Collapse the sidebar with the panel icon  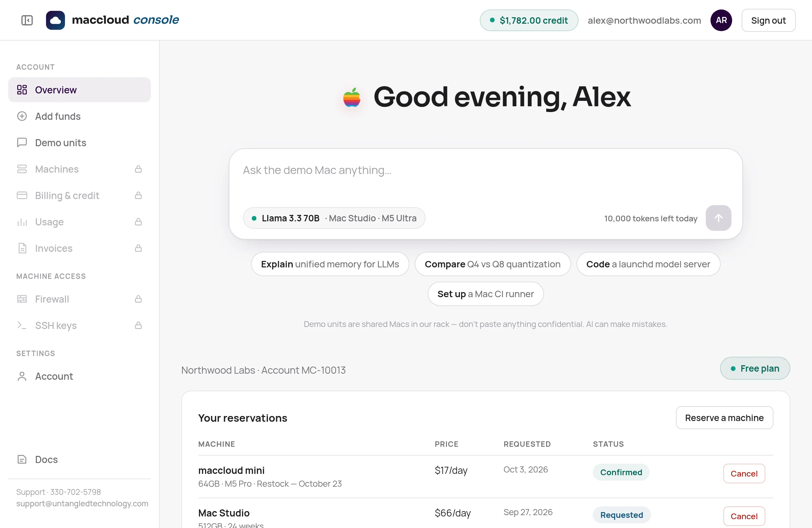pyautogui.click(x=27, y=20)
